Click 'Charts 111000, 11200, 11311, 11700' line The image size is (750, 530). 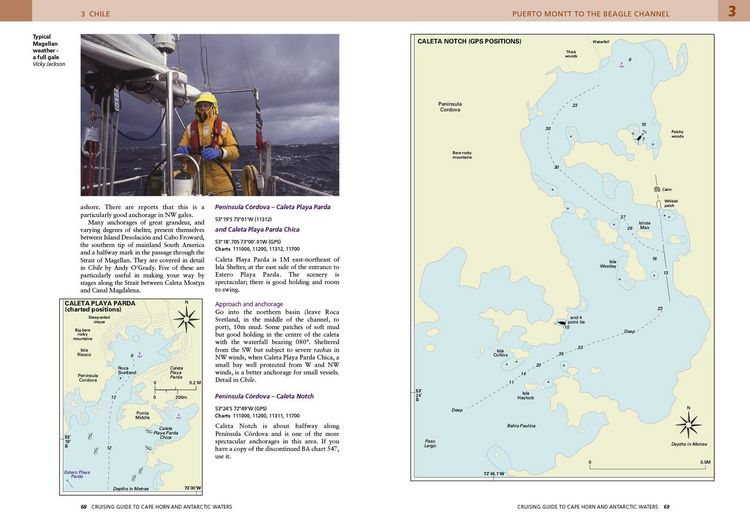(257, 416)
